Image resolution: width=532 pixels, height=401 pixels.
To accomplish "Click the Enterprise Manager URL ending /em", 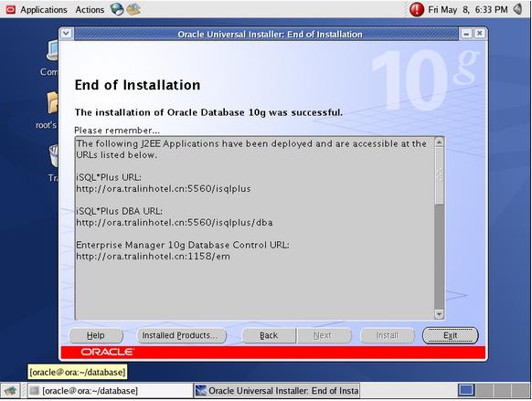I will coord(153,257).
